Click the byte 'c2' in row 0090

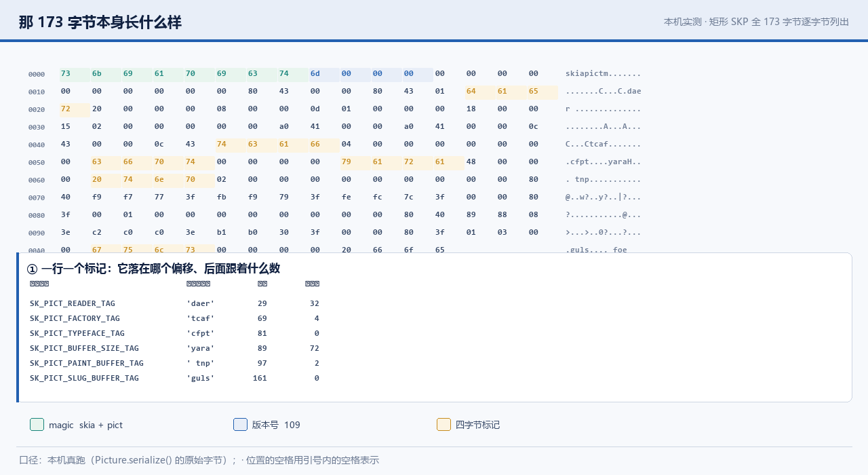[97, 232]
